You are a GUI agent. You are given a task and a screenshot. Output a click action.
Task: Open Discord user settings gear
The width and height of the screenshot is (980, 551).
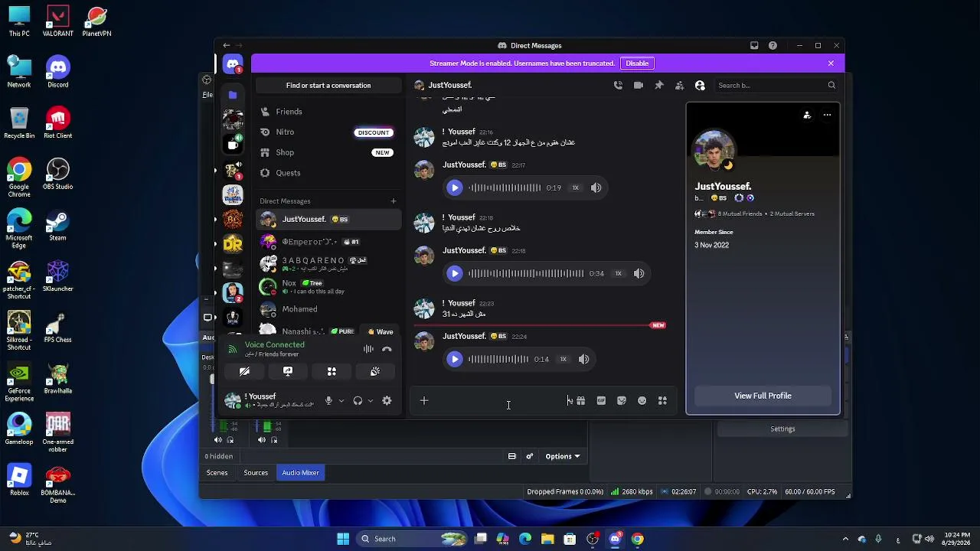[x=387, y=400]
